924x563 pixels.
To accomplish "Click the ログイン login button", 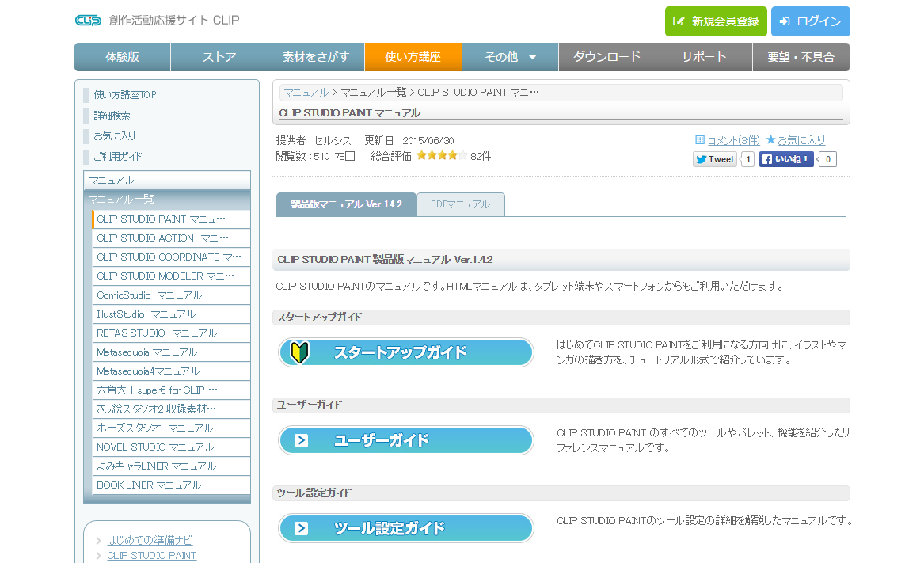I will tap(810, 21).
